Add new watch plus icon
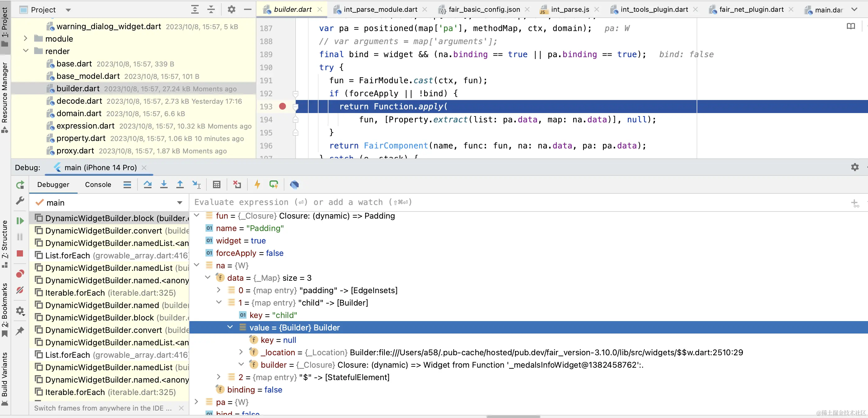The width and height of the screenshot is (868, 418). pyautogui.click(x=855, y=203)
